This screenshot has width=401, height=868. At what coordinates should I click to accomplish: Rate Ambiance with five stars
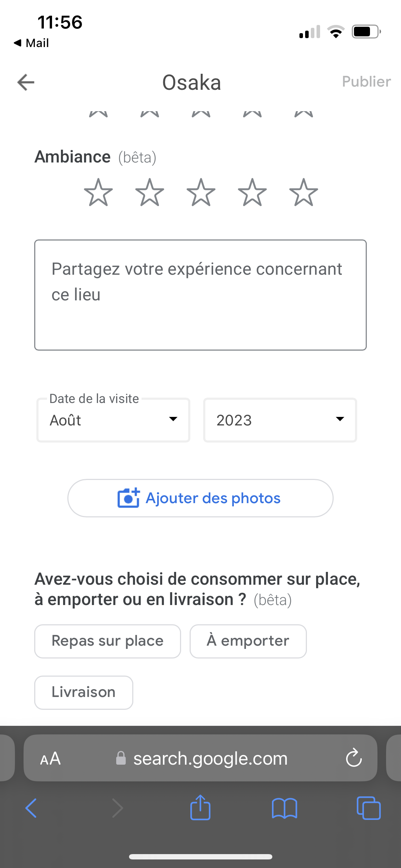(304, 192)
